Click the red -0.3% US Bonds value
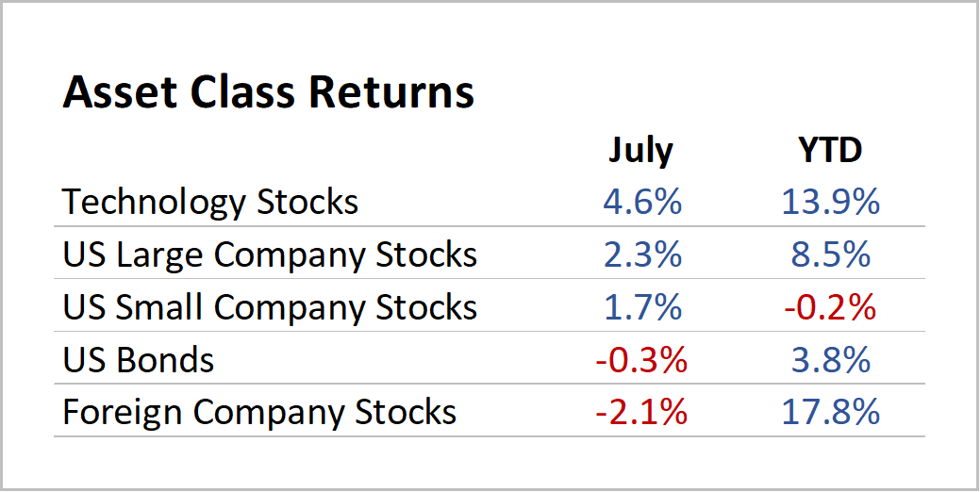Screen dimensions: 980x492 point(640,359)
